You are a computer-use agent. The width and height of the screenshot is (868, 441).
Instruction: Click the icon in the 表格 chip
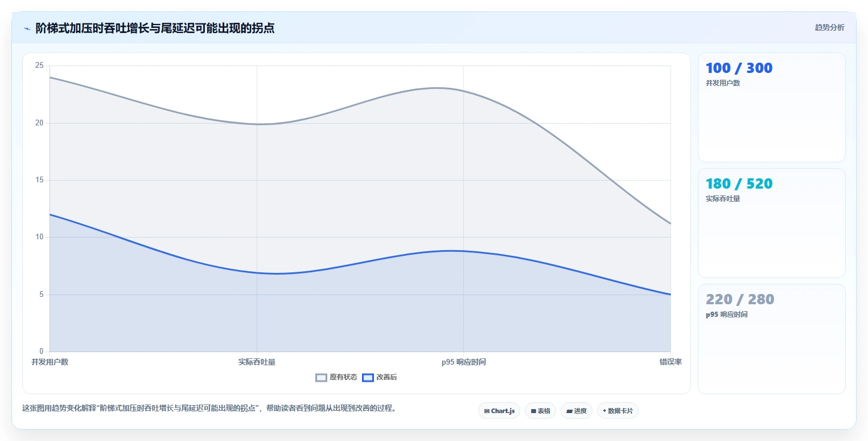point(533,411)
